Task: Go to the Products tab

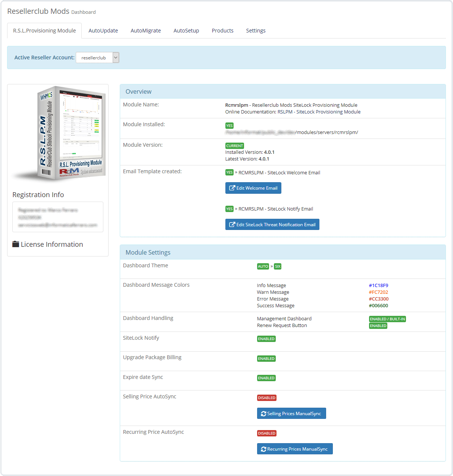Action: point(222,31)
